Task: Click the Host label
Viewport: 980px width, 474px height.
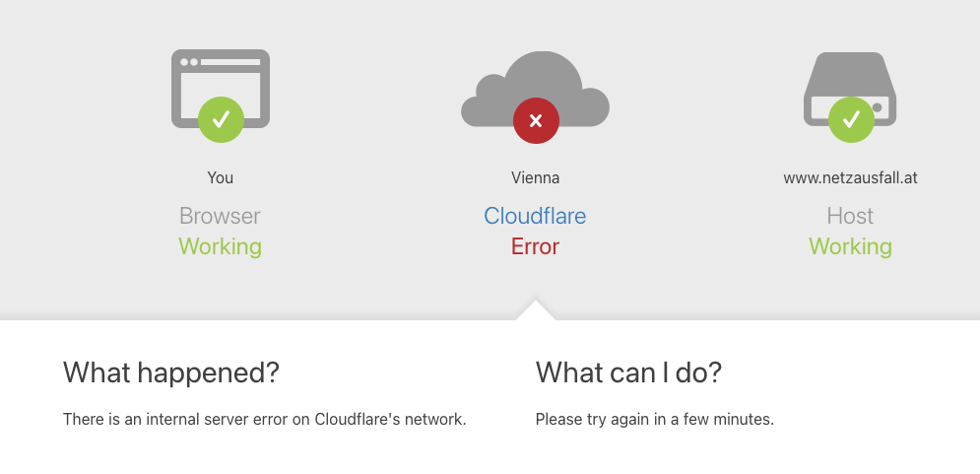Action: coord(850,216)
